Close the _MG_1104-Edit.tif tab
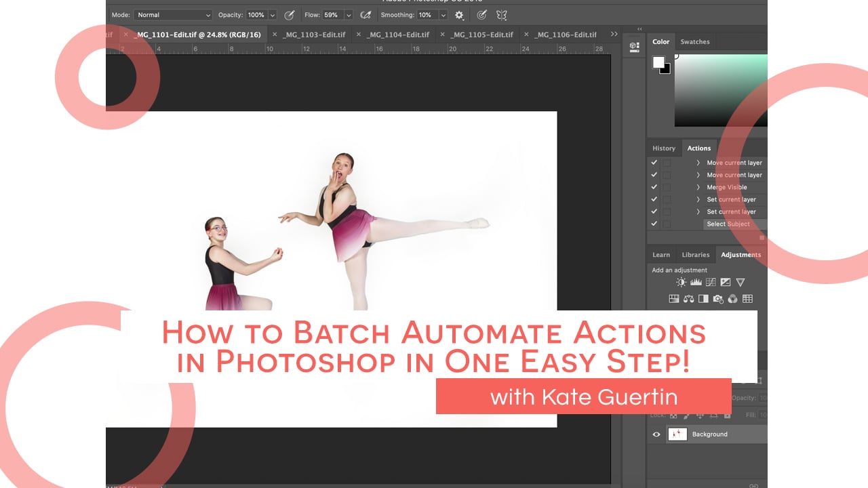The width and height of the screenshot is (868, 488). pos(358,35)
